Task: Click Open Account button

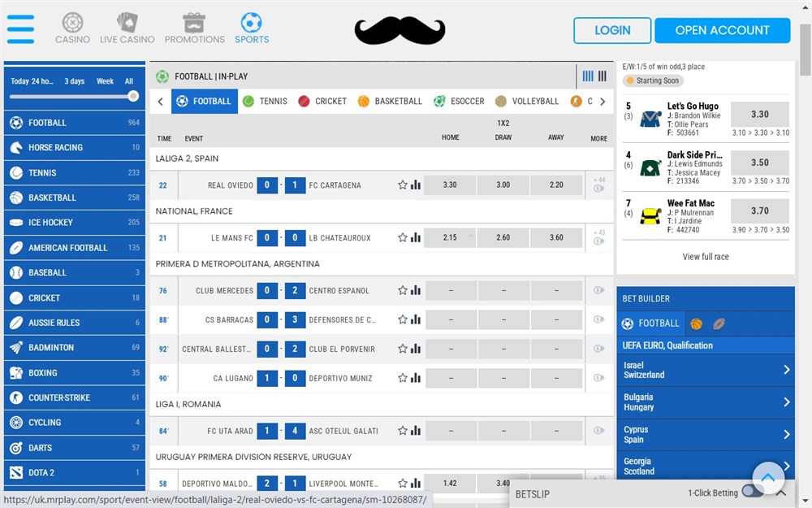Action: click(723, 31)
